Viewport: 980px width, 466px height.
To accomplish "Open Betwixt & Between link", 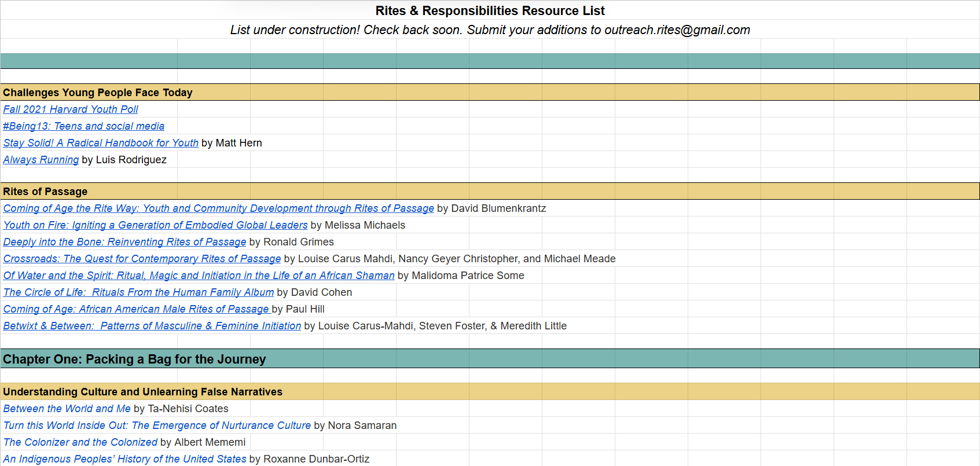I will [x=152, y=326].
